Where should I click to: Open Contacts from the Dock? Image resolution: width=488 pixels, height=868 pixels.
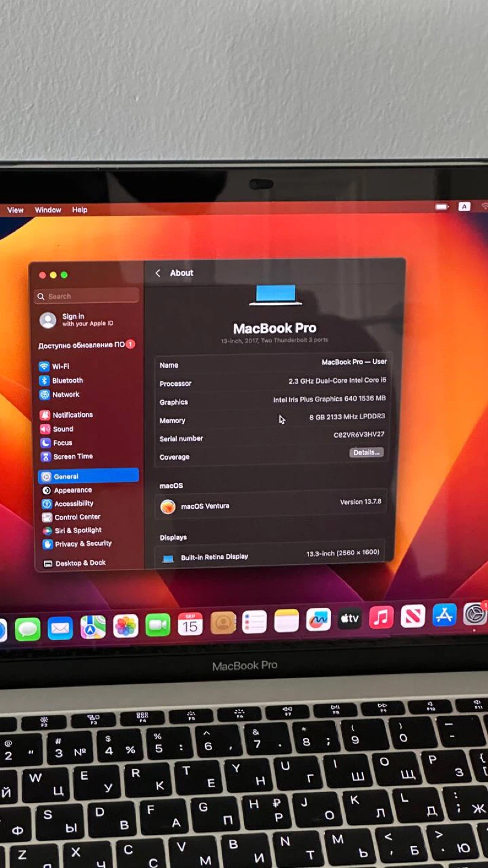[x=223, y=623]
